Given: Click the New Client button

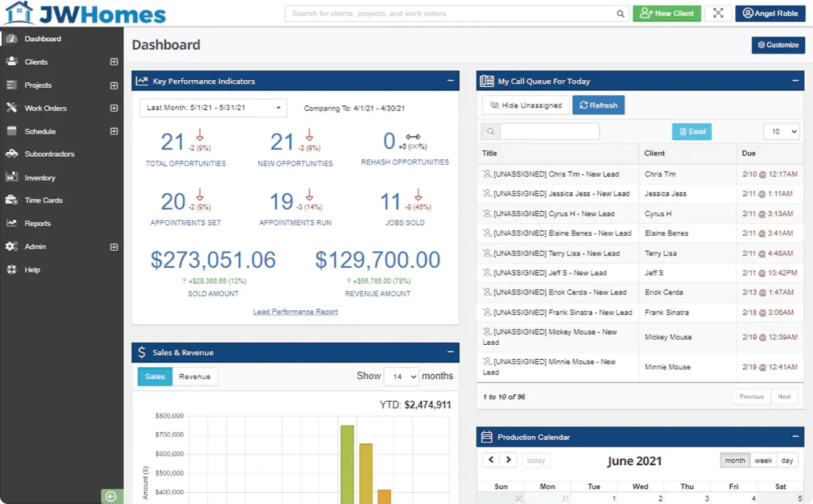Looking at the screenshot, I should point(666,13).
